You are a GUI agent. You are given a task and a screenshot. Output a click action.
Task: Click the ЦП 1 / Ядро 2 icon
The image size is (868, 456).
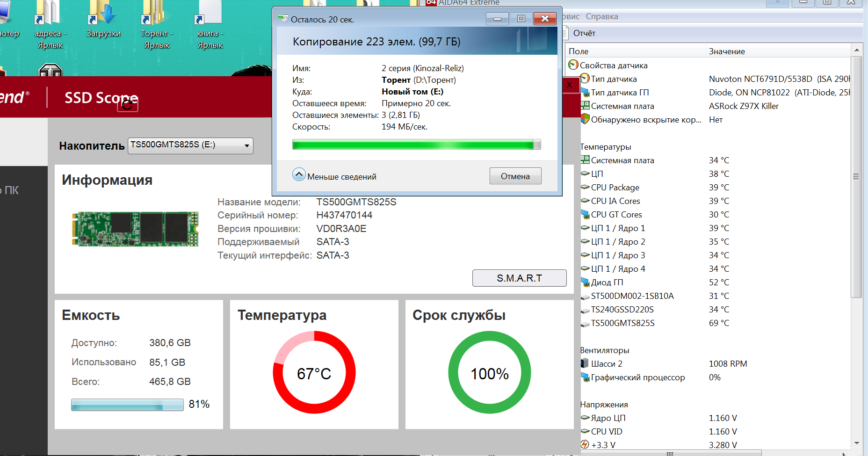[x=585, y=241]
